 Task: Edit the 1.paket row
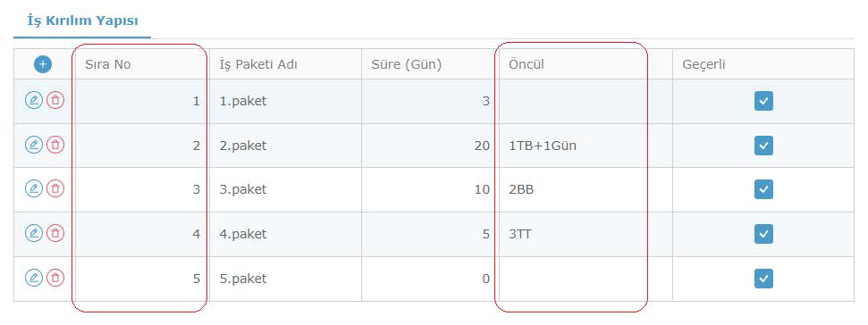point(34,101)
